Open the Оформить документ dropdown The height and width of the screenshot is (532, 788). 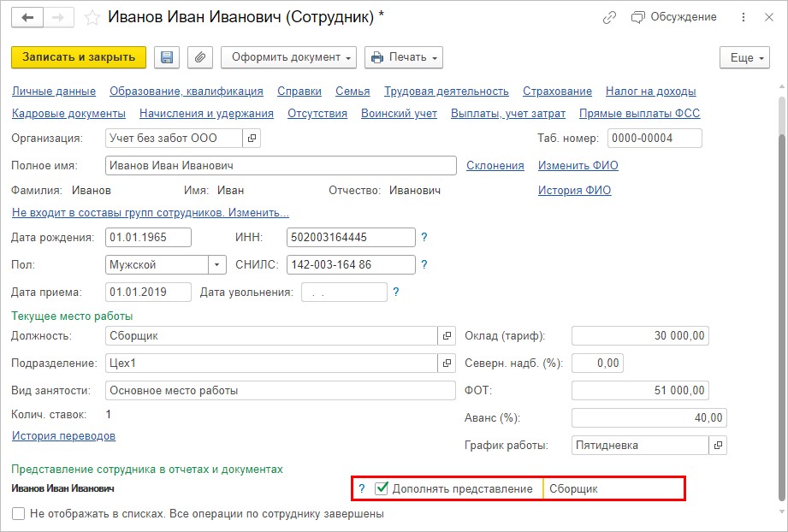[x=289, y=57]
